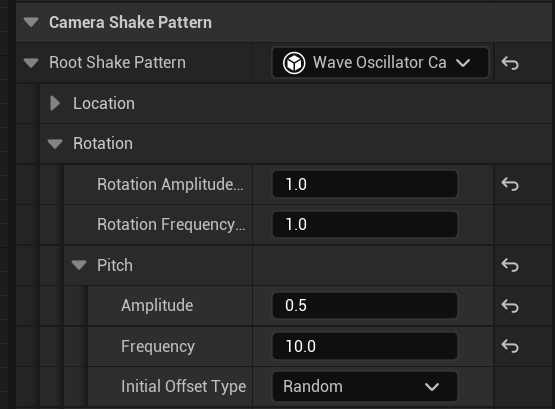Edit the Pitch Frequency 10.0 field
Image resolution: width=555 pixels, height=409 pixels.
[x=365, y=346]
